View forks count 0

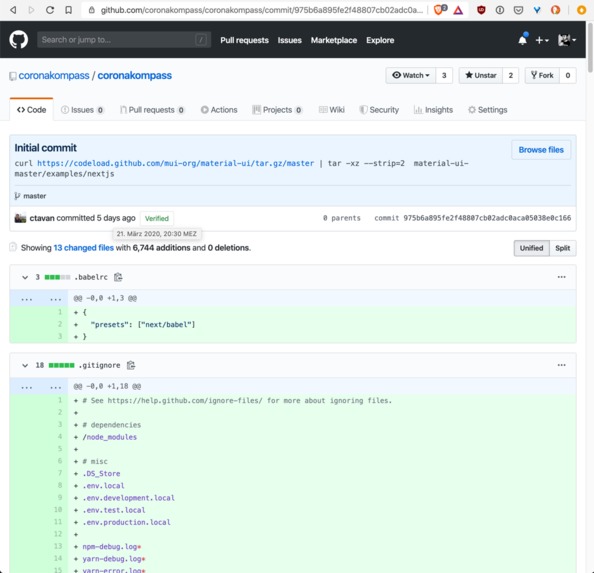[x=567, y=75]
